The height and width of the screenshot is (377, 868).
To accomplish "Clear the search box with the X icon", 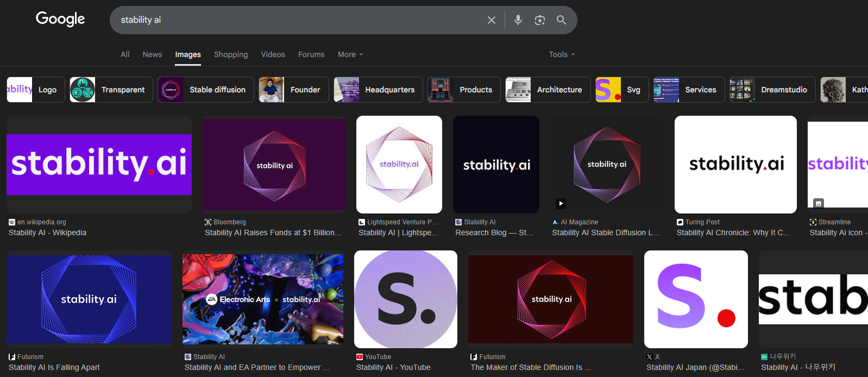I will [x=492, y=20].
